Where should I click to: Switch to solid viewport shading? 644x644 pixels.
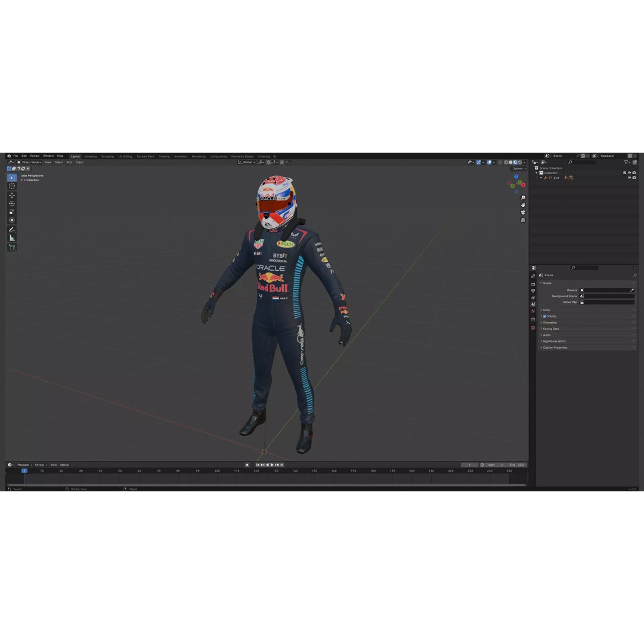tap(510, 162)
